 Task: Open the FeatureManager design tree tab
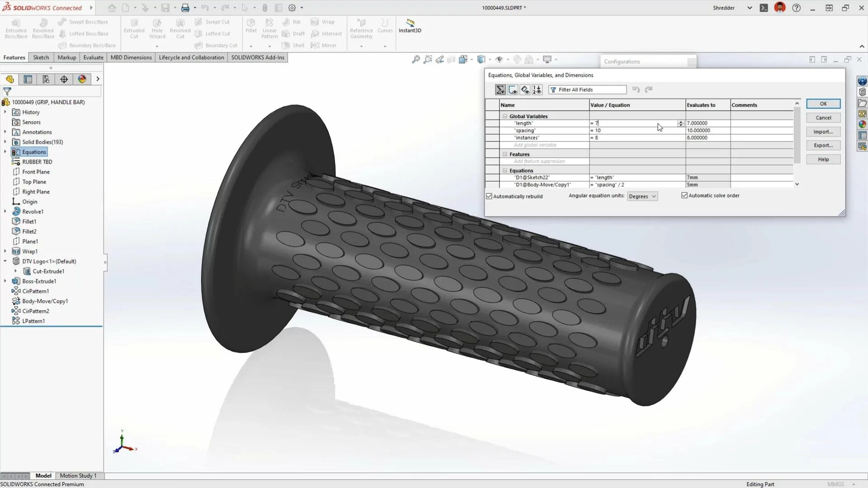[x=10, y=79]
